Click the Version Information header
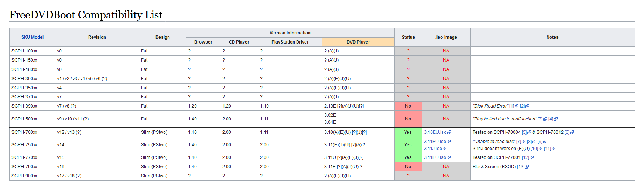 (290, 33)
